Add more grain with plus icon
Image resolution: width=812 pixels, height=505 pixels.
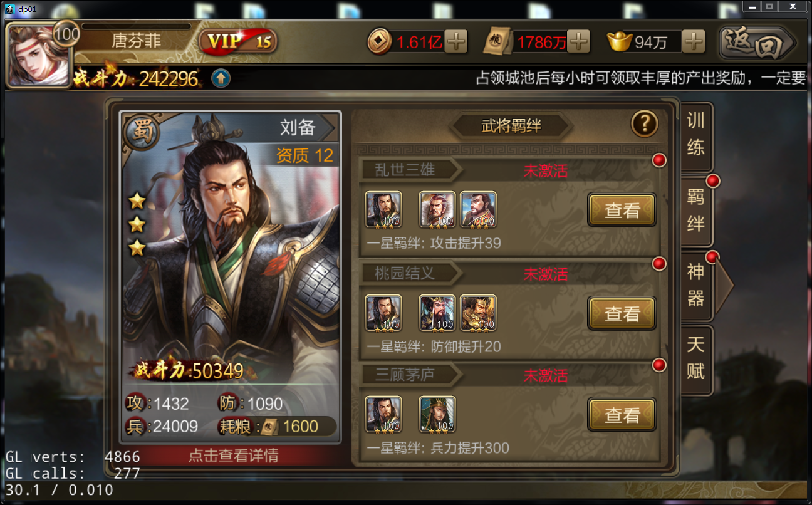[578, 42]
